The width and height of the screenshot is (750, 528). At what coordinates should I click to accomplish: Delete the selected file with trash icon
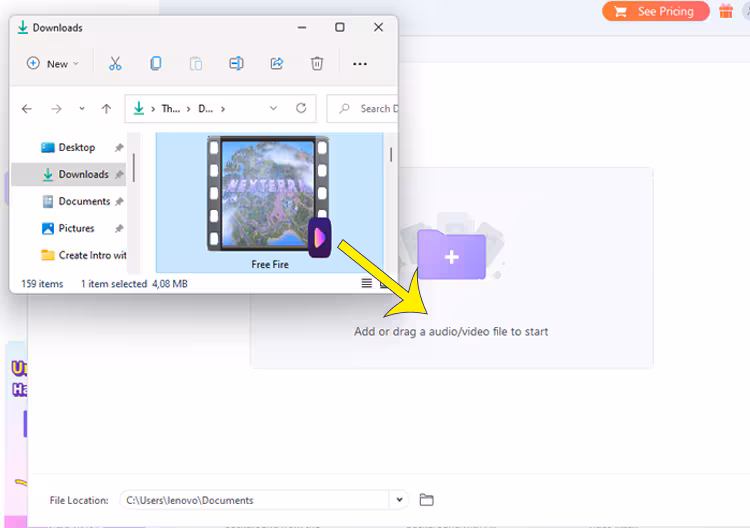tap(317, 64)
